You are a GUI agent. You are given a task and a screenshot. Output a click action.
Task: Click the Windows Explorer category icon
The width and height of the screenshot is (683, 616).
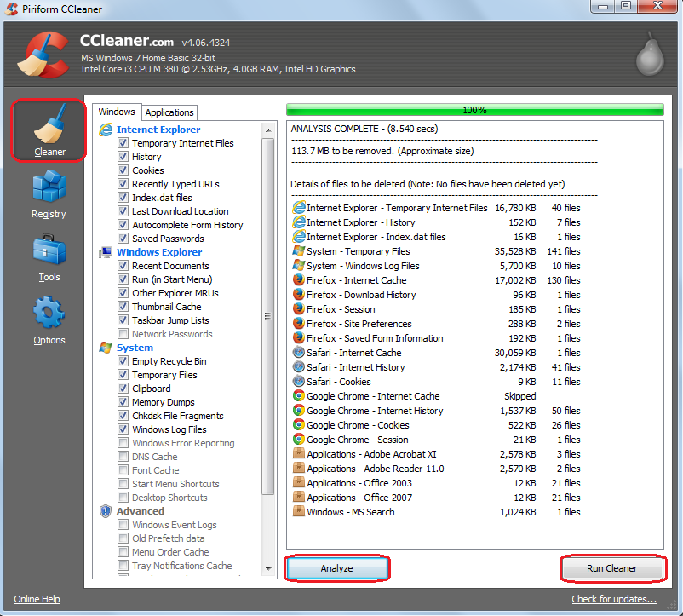point(106,252)
